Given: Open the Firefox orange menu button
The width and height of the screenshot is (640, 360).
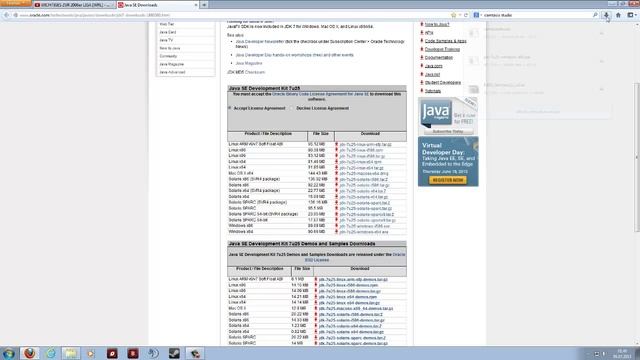Looking at the screenshot, I should (16, 3).
